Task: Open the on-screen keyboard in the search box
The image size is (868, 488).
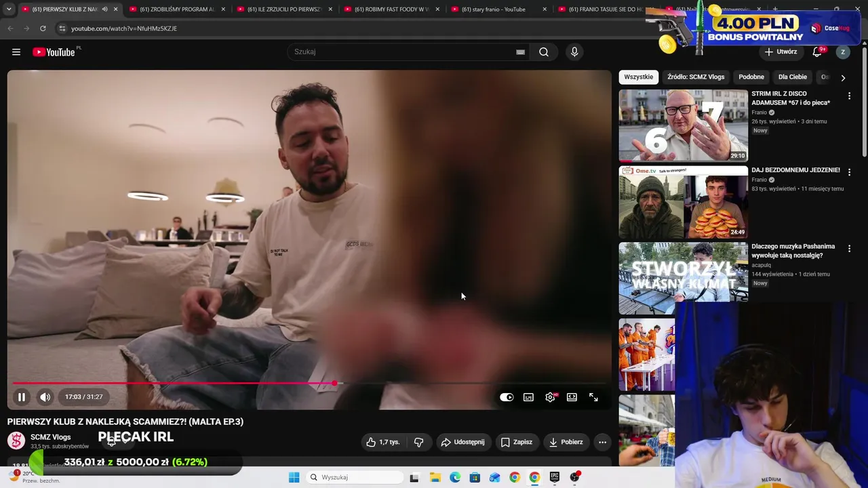Action: tap(520, 52)
